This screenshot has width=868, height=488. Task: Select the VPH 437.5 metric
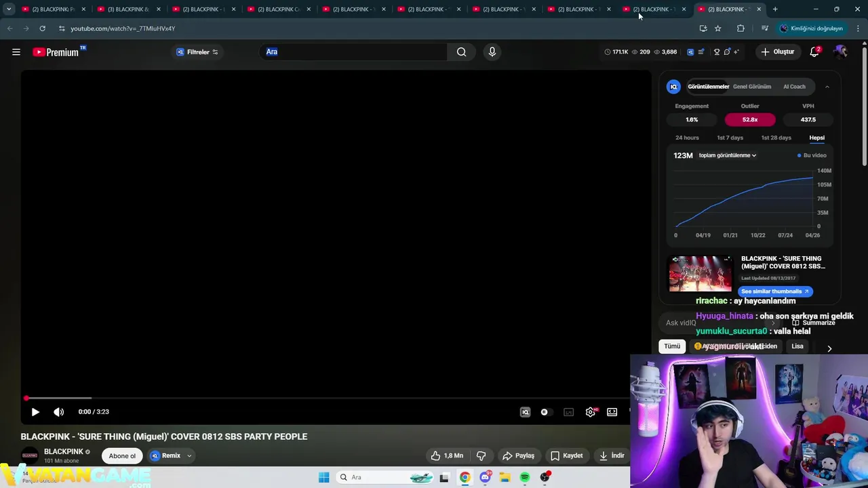[x=808, y=119]
